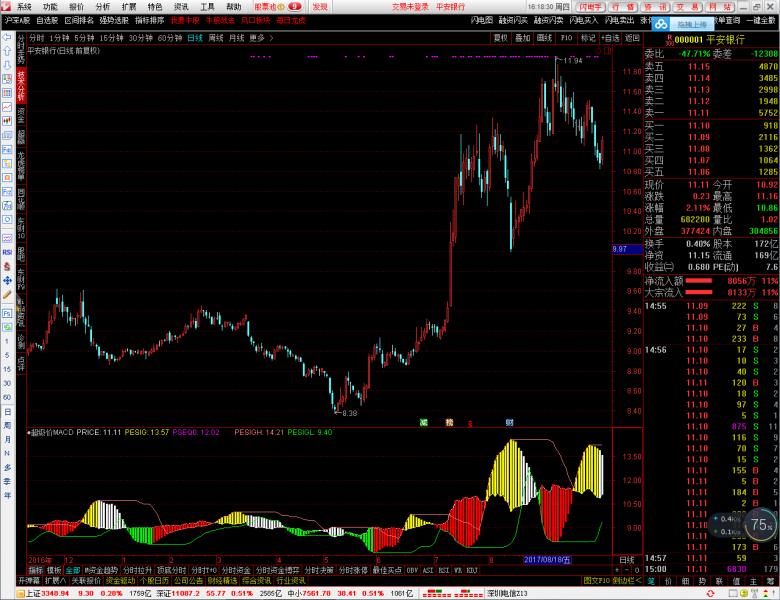Screen dimensions: 780x600
Task: Add stock via +自选 button
Action: click(x=610, y=38)
